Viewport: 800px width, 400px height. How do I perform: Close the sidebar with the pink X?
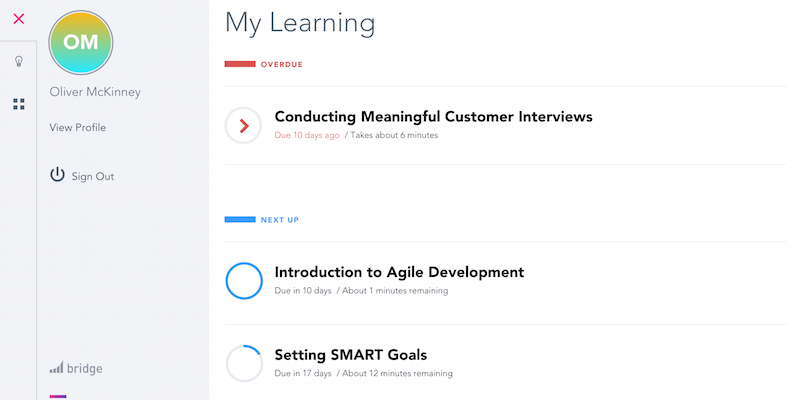click(18, 18)
